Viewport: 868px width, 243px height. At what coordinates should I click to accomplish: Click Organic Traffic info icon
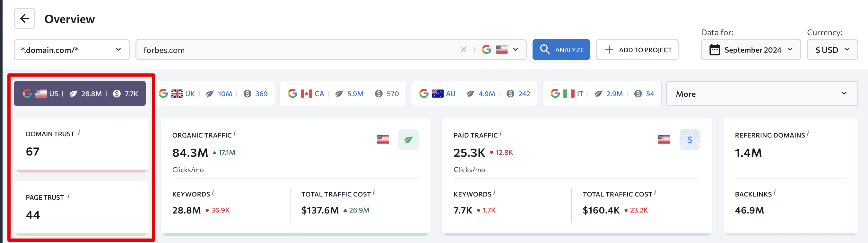coord(235,133)
